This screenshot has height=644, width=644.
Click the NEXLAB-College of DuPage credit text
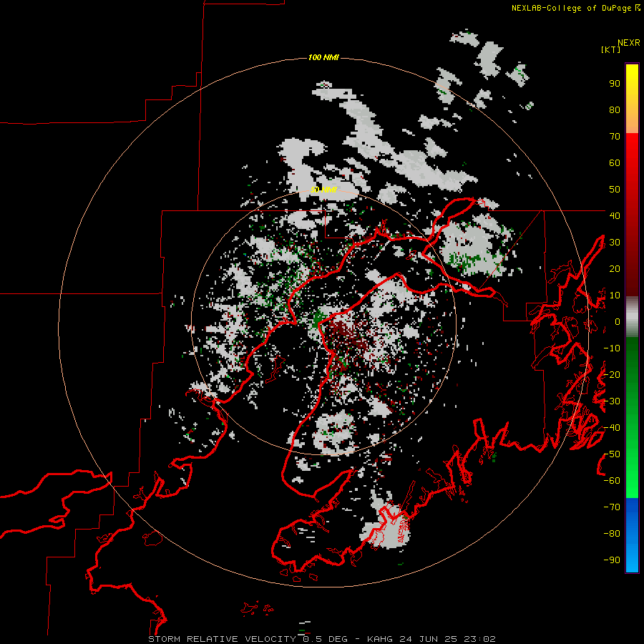pyautogui.click(x=571, y=8)
